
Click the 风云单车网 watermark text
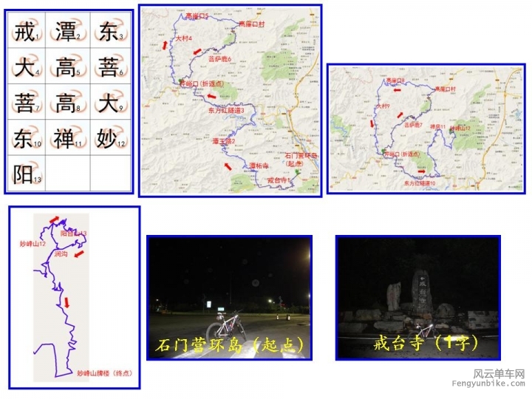coord(499,373)
